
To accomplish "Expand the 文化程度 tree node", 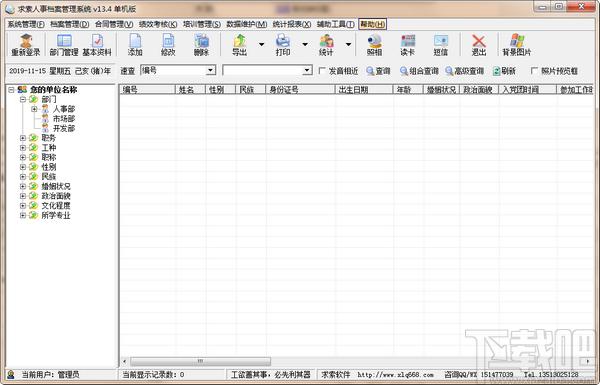I will tap(23, 206).
